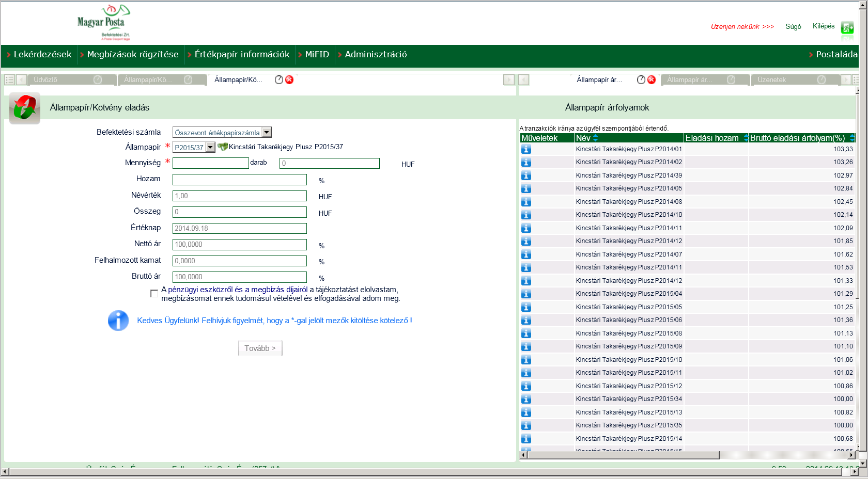Open info for Kincstári Takarékjegy Plusz P2015/35
This screenshot has height=479, width=868.
pos(526,425)
